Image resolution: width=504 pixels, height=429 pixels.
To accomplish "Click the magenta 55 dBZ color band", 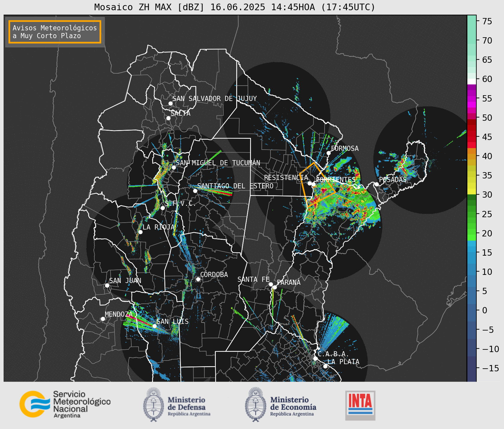I will tap(472, 99).
